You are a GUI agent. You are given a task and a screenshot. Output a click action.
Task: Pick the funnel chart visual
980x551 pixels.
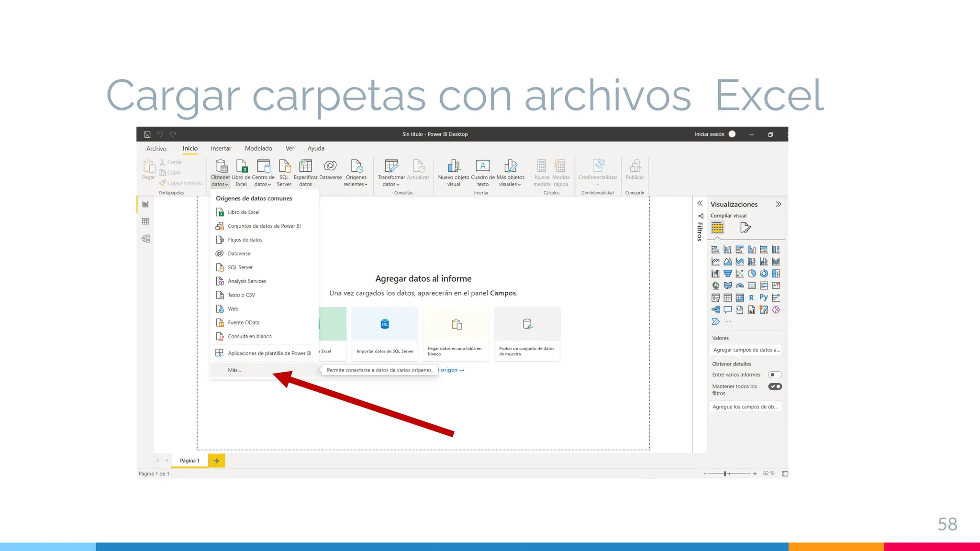[x=727, y=274]
